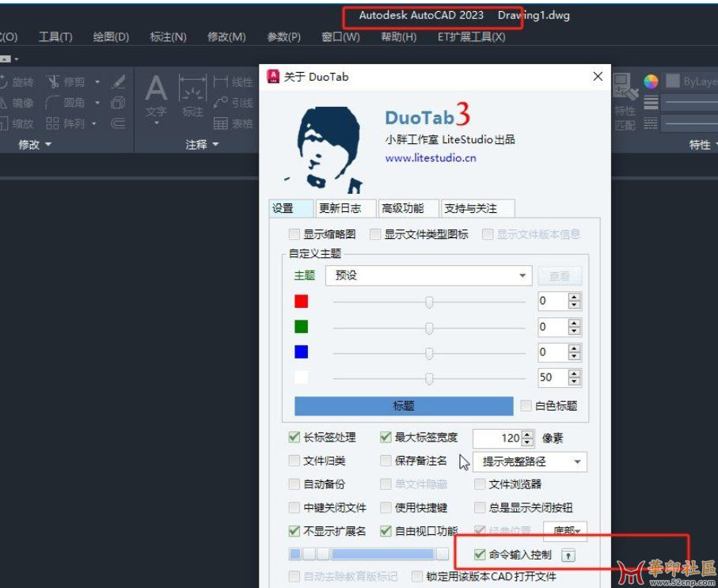Uncheck the 长标签处理 checkbox
718x588 pixels.
pos(294,438)
